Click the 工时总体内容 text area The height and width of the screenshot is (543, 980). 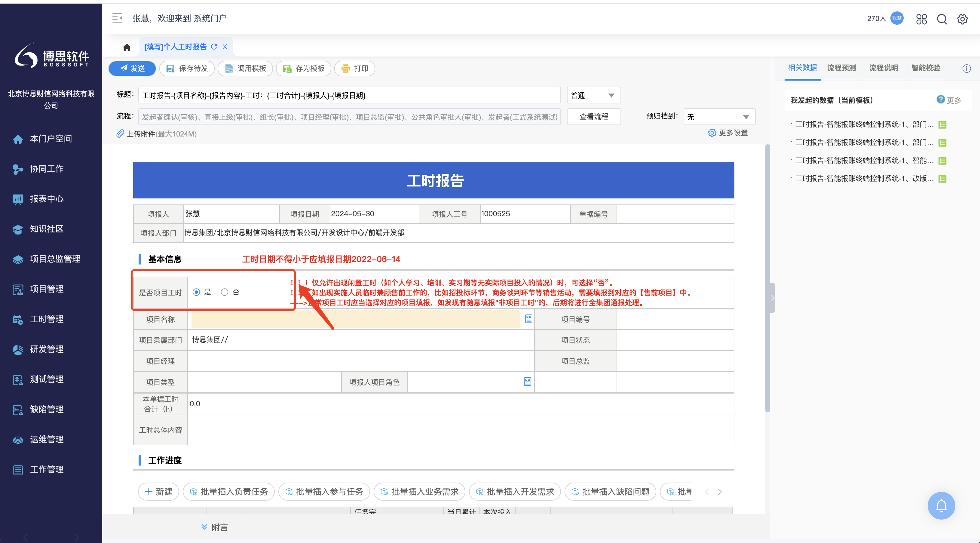pyautogui.click(x=460, y=430)
